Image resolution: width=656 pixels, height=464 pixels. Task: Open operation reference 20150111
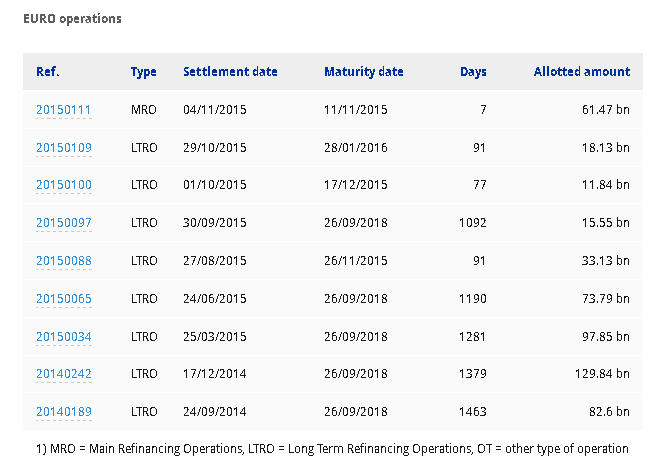point(63,110)
